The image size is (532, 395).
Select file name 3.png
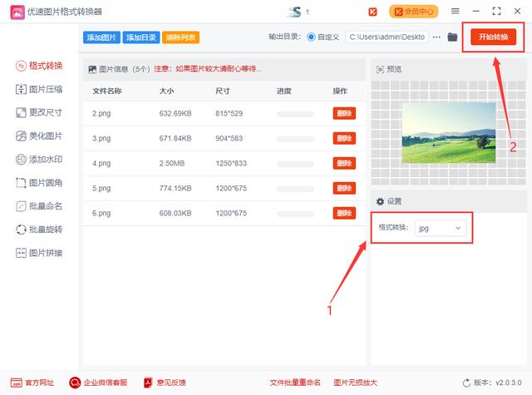pos(101,138)
